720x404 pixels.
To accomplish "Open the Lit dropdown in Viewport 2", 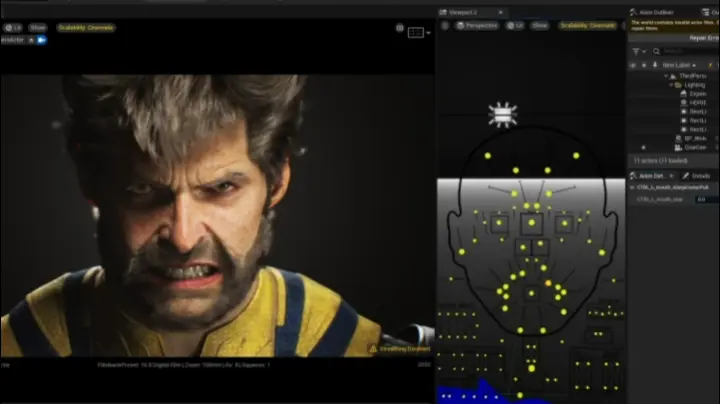I will (x=515, y=26).
